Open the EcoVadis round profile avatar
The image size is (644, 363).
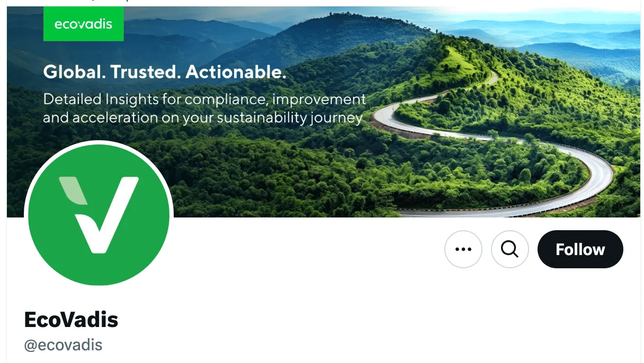coord(99,215)
